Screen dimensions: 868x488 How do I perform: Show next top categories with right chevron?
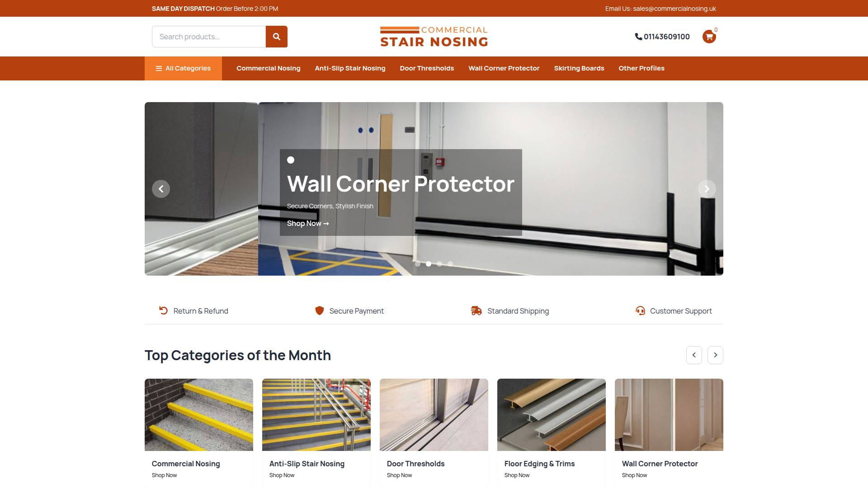coord(715,355)
